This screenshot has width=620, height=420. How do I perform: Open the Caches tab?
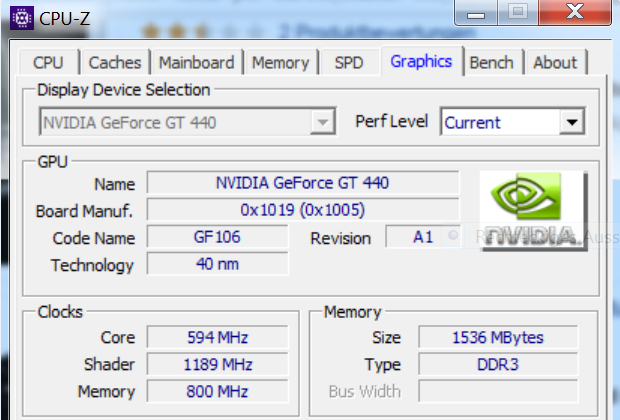(115, 62)
